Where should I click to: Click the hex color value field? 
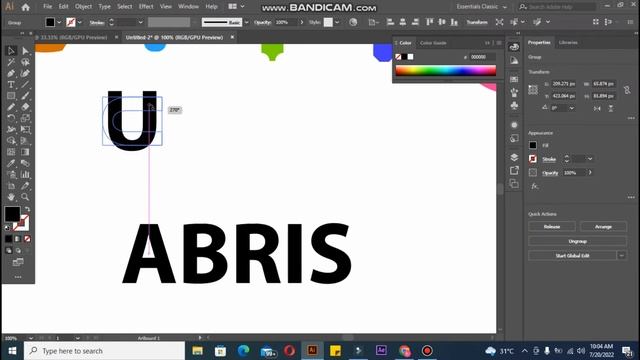(x=482, y=57)
